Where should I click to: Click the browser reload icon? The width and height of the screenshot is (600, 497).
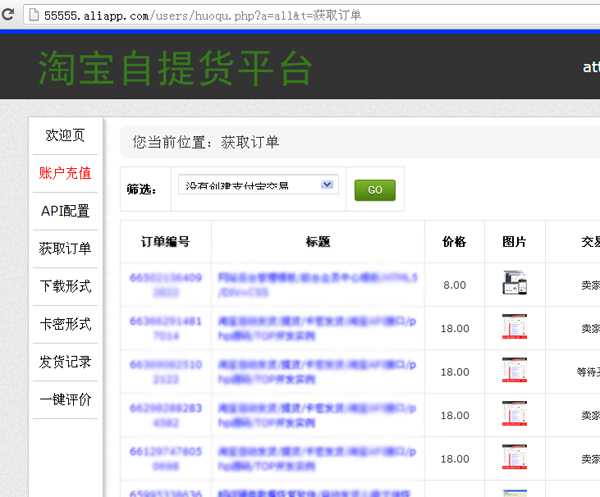click(8, 15)
